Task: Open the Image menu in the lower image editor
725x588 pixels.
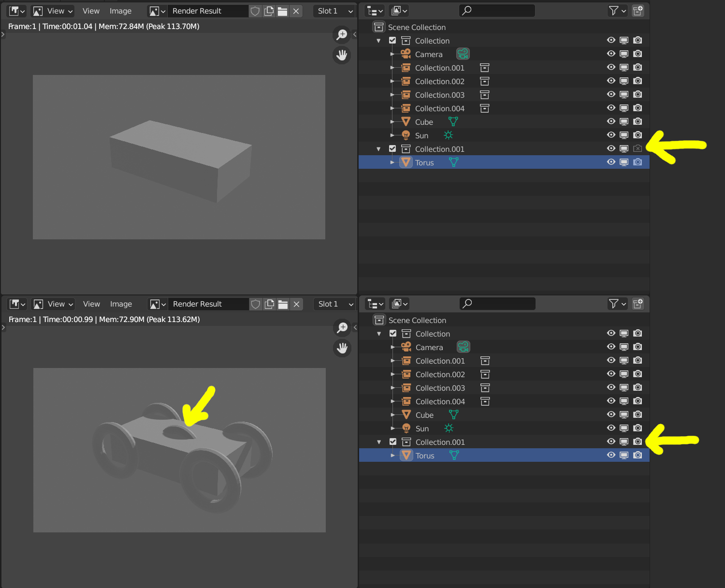Action: point(121,304)
